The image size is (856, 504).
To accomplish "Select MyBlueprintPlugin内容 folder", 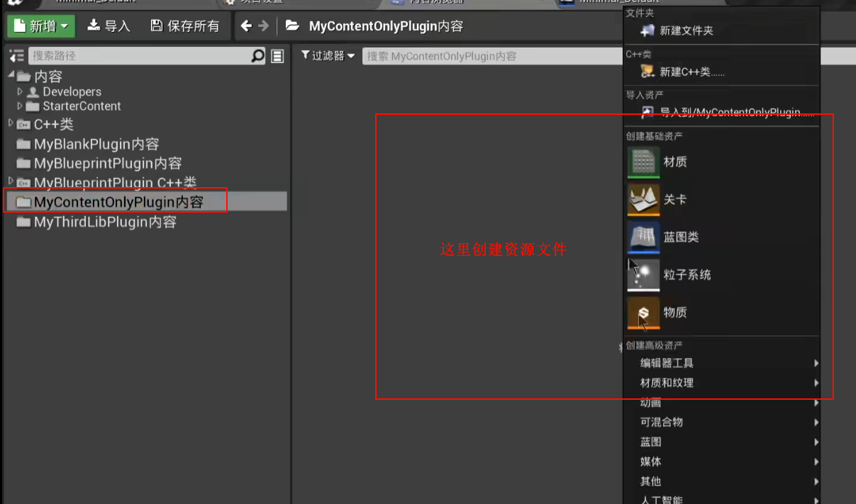I will point(108,163).
